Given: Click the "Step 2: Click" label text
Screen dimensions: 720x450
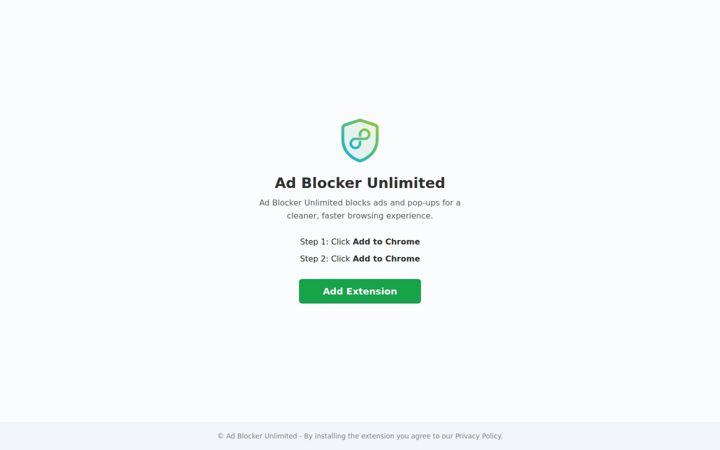Looking at the screenshot, I should click(x=325, y=259).
